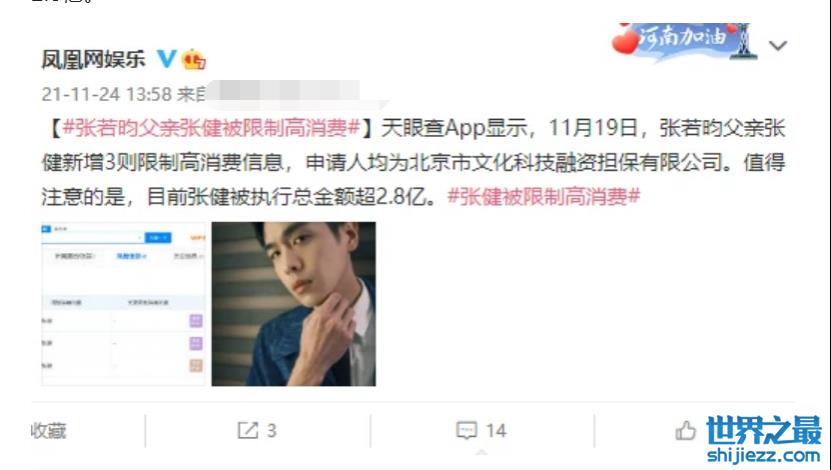The image size is (831, 470).
Task: Open the comments speech bubble icon
Action: click(467, 430)
